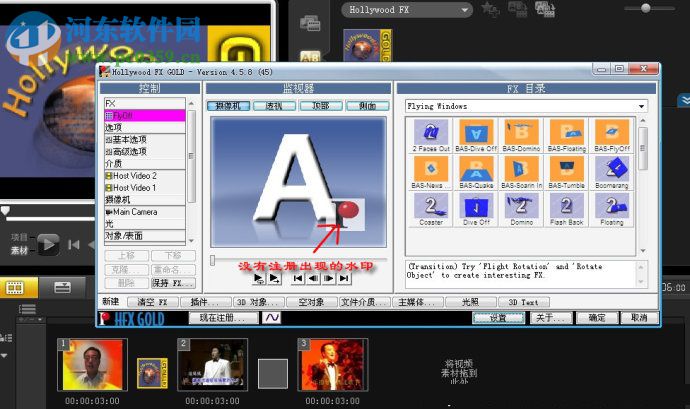Viewport: 690px width, 409px height.
Task: Switch to timeline view in editor
Action: pyautogui.click(x=62, y=288)
